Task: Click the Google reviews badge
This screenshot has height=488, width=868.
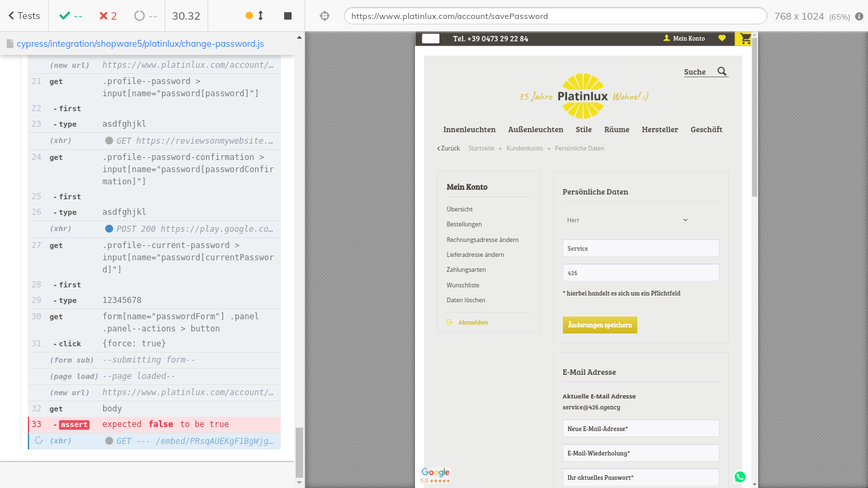Action: point(435,475)
